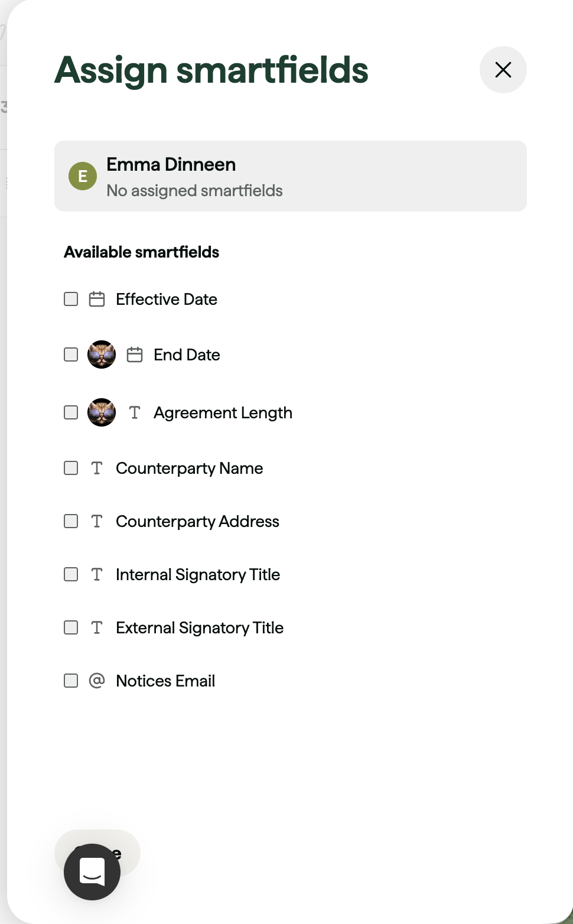The width and height of the screenshot is (573, 924).
Task: Enable the Counterparty Name checkbox
Action: click(71, 468)
